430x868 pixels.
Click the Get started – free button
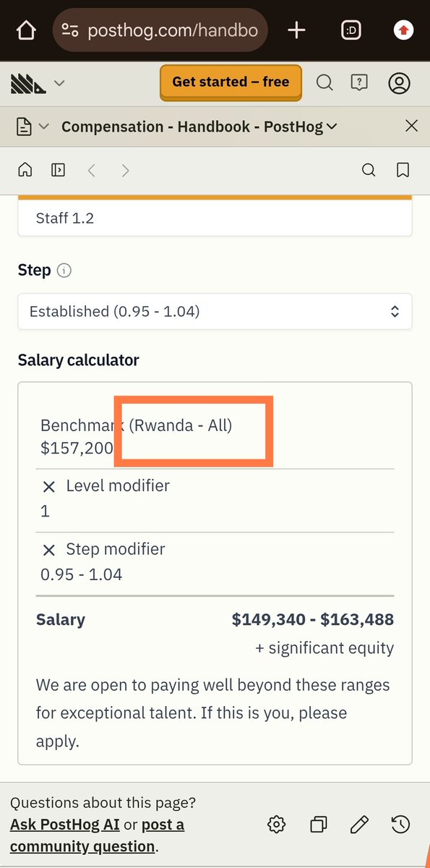click(x=231, y=82)
